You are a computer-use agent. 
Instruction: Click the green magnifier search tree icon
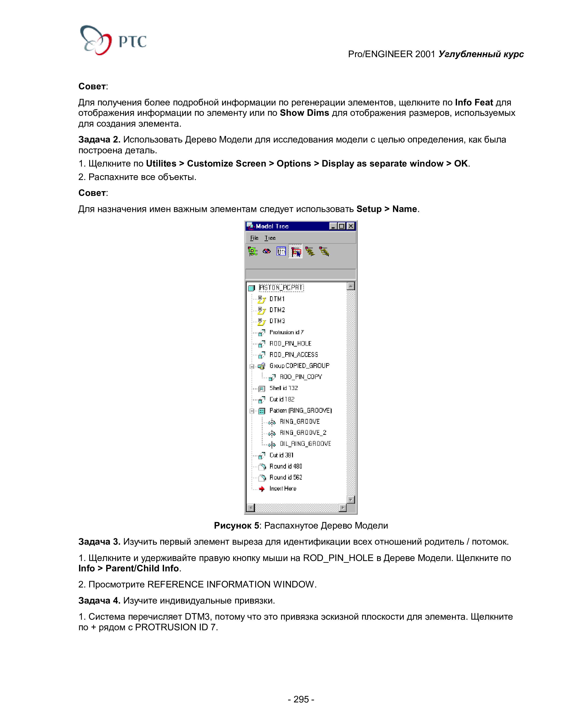253,251
